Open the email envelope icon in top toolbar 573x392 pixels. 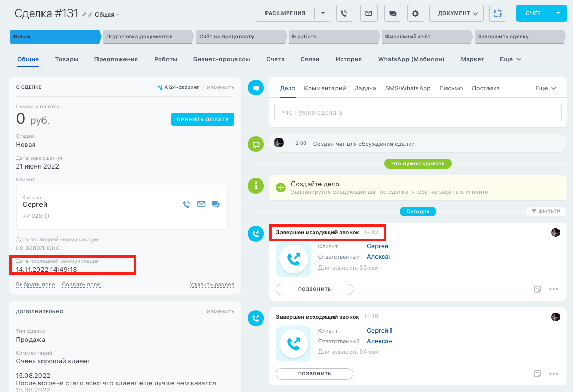(x=369, y=13)
